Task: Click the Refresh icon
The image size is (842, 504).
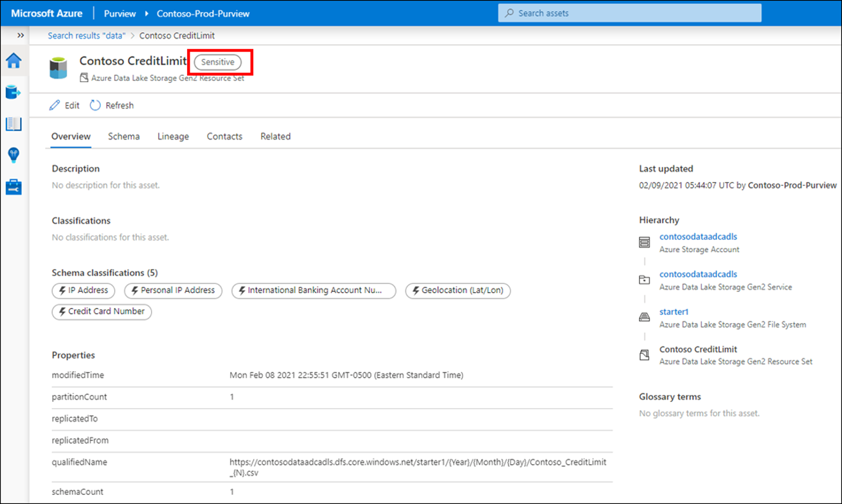Action: pos(94,105)
